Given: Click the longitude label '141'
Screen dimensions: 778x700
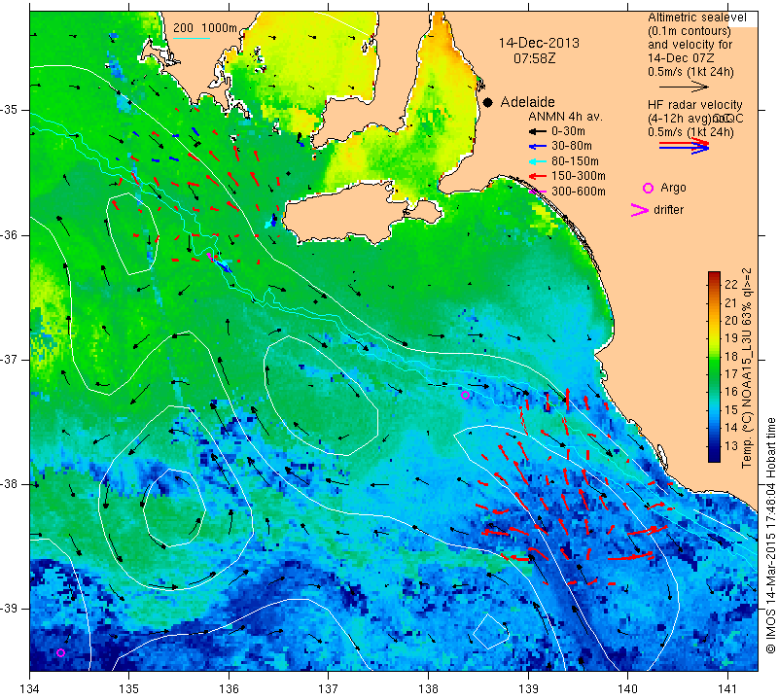Looking at the screenshot, I should point(727,689).
